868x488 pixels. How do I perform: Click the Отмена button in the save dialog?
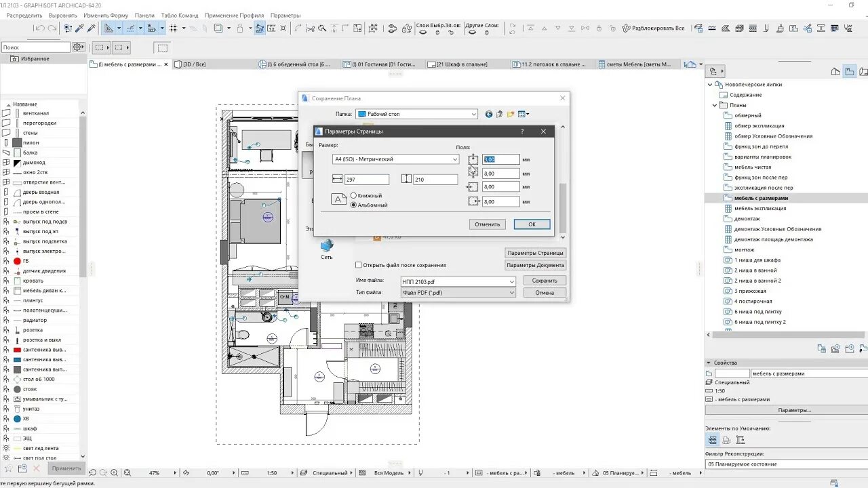click(545, 293)
